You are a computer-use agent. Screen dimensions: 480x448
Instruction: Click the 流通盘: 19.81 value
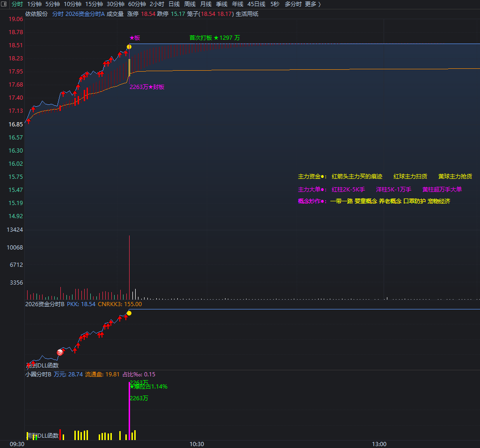(x=102, y=374)
